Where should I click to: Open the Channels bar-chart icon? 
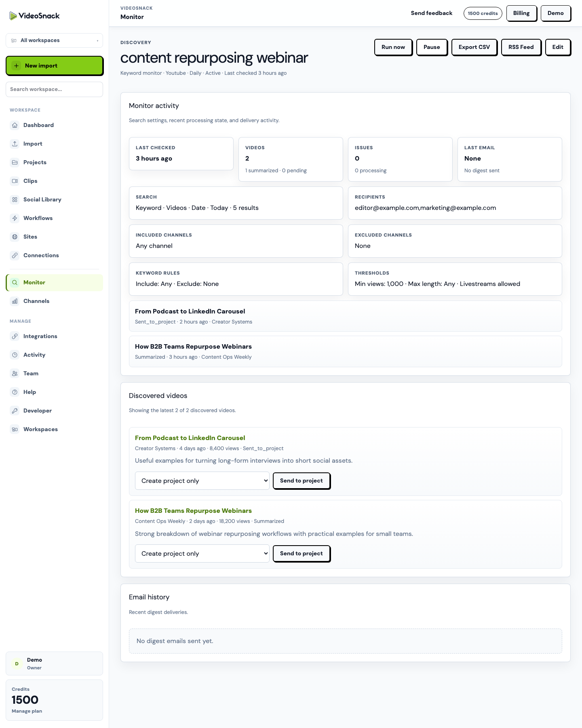tap(15, 301)
